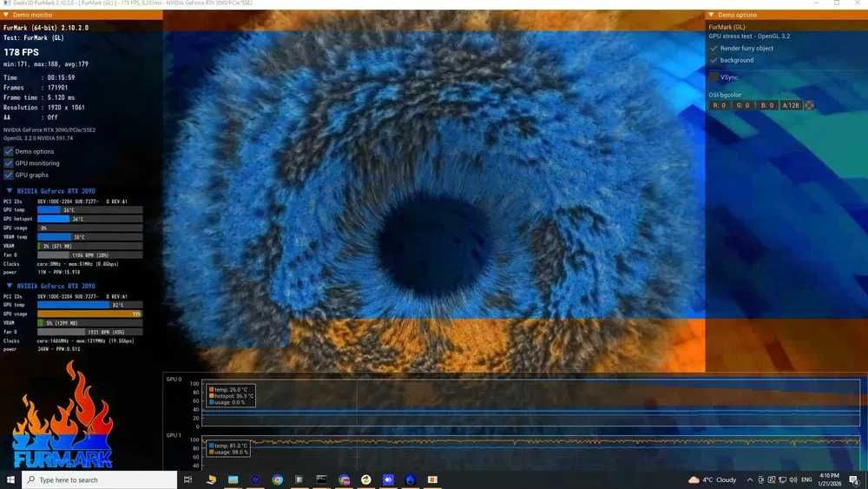868x489 pixels.
Task: Uncheck Demo options checkbox in monitor panel
Action: coord(9,151)
